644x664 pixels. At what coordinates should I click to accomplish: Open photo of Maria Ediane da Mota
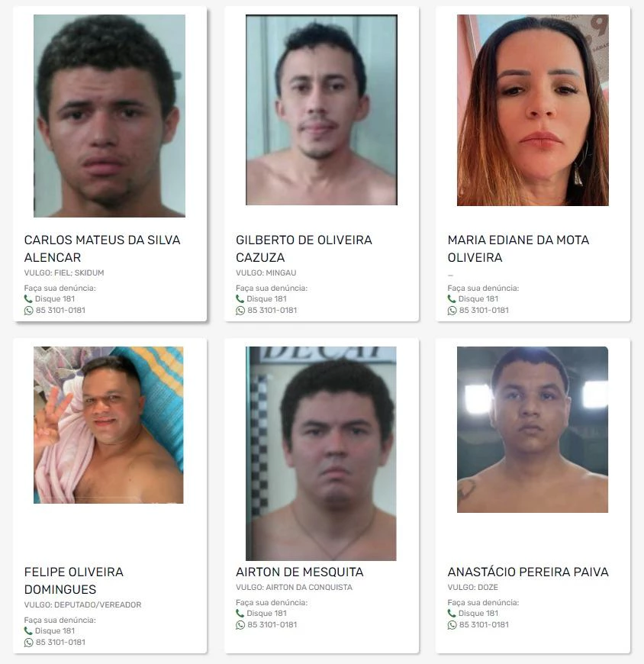coord(533,111)
